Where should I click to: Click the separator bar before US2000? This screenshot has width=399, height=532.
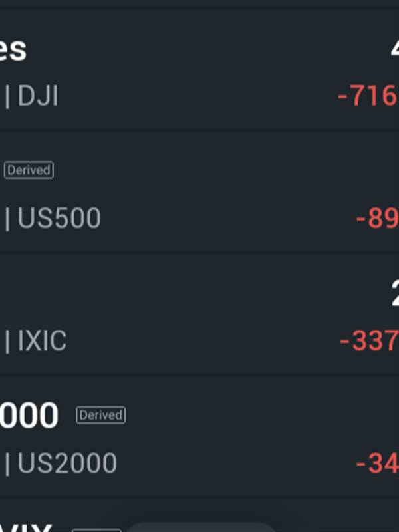coord(8,464)
